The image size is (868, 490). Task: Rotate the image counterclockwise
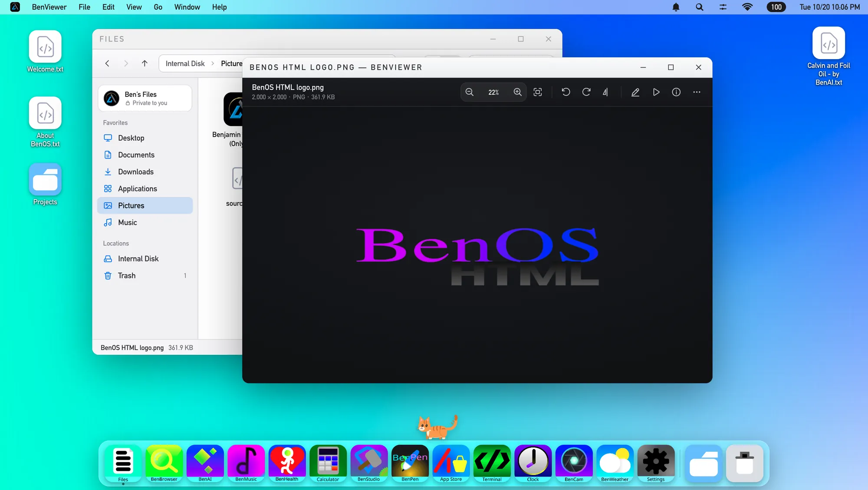(566, 92)
